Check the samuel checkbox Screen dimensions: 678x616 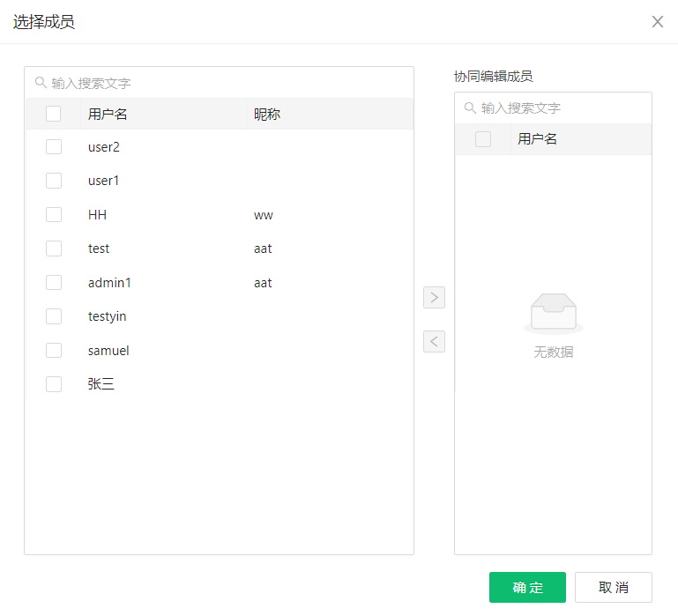(54, 351)
